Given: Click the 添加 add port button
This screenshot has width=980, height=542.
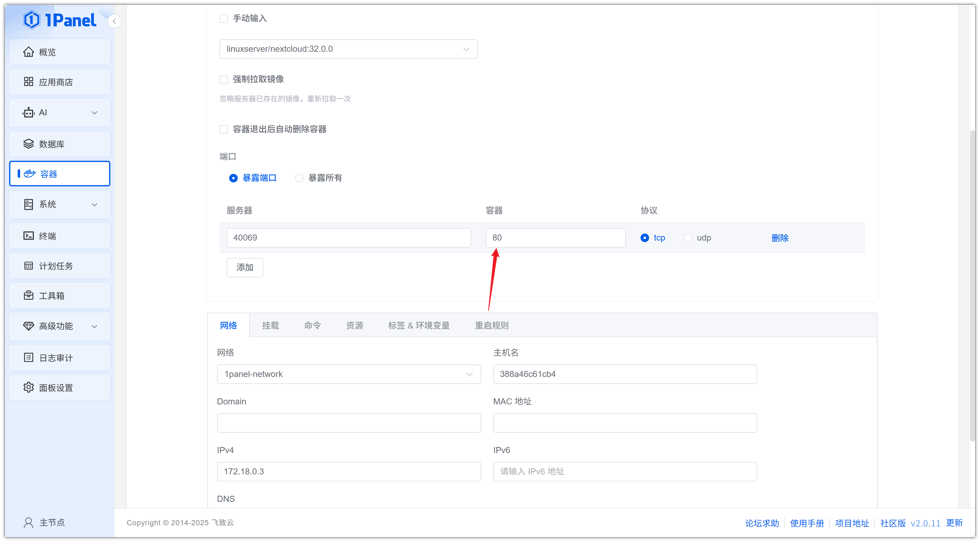Looking at the screenshot, I should (x=245, y=268).
